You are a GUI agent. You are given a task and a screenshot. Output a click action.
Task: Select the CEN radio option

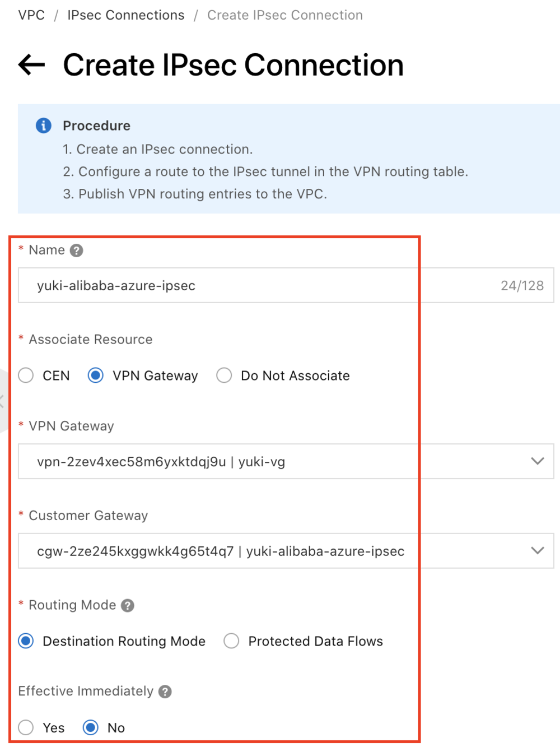point(26,375)
